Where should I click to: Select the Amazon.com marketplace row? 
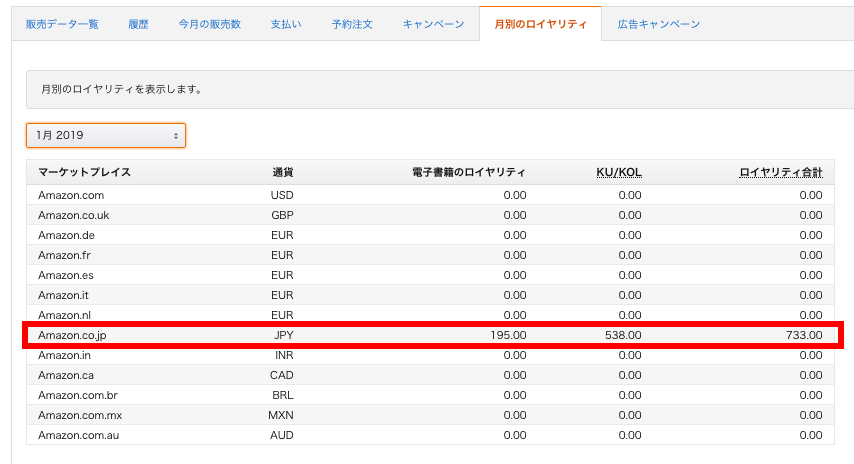tap(430, 195)
